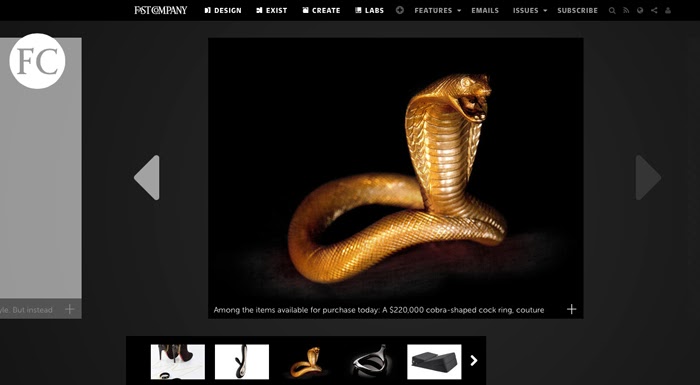Viewport: 700px width, 385px height.
Task: Advance thumbnail strip with right chevron
Action: click(474, 360)
